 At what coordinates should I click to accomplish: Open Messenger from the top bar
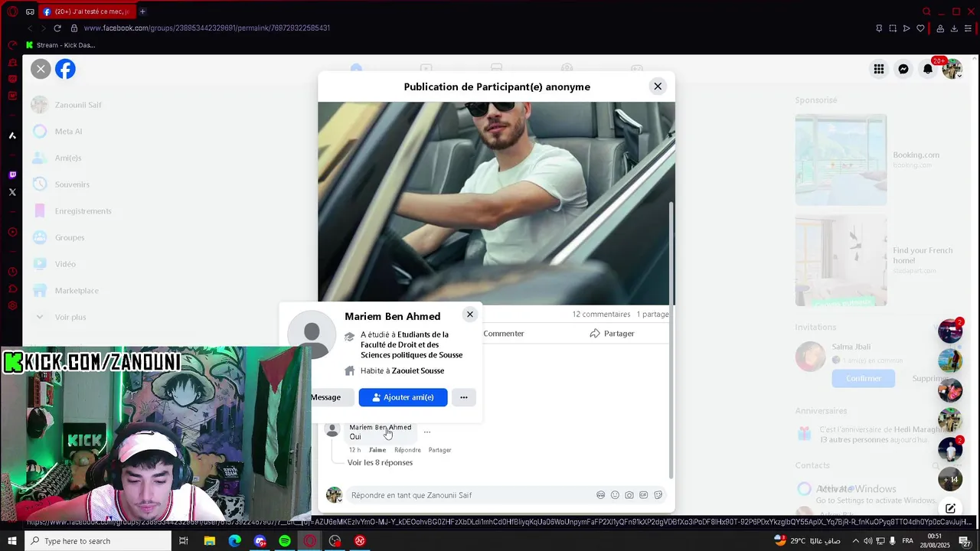point(903,69)
